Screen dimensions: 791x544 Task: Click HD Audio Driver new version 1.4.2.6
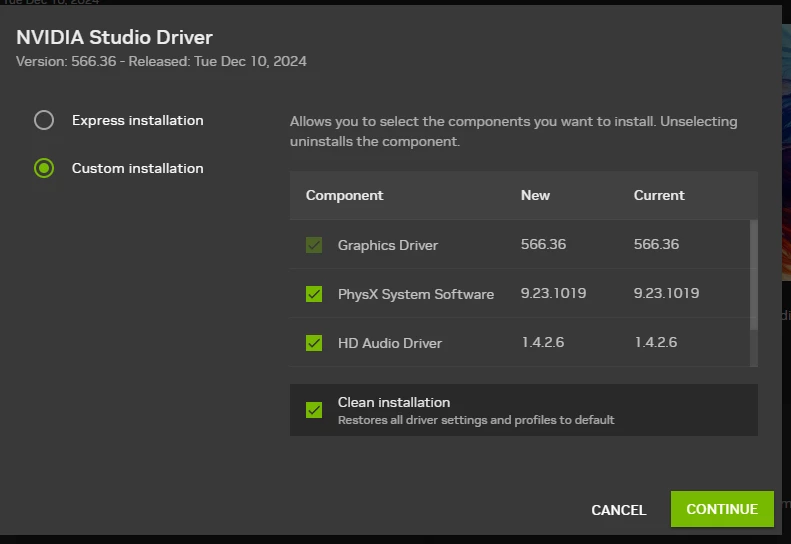point(543,342)
